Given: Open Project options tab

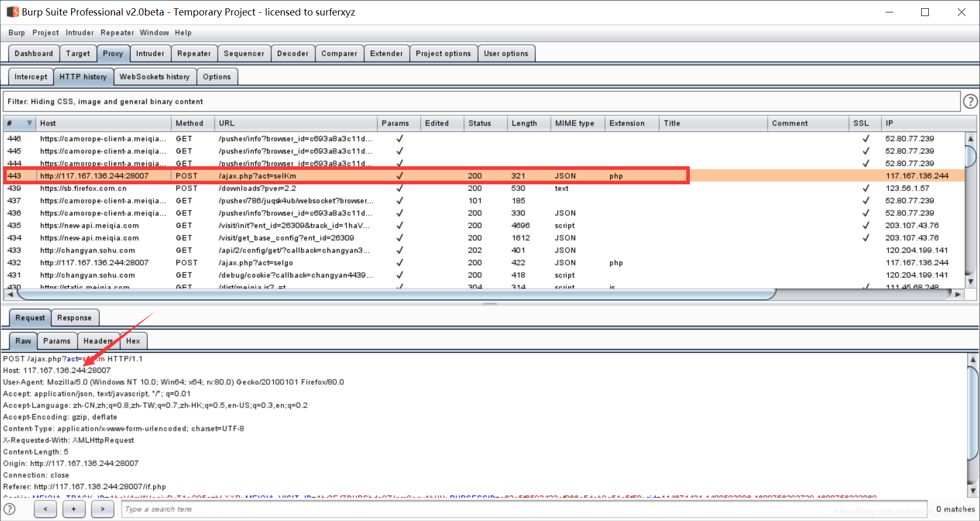Looking at the screenshot, I should coord(444,53).
